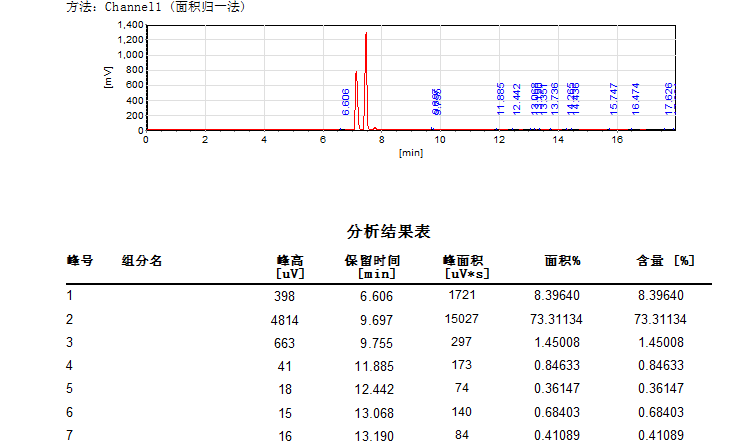Select the 面积% column header
The width and height of the screenshot is (737, 448).
563,260
